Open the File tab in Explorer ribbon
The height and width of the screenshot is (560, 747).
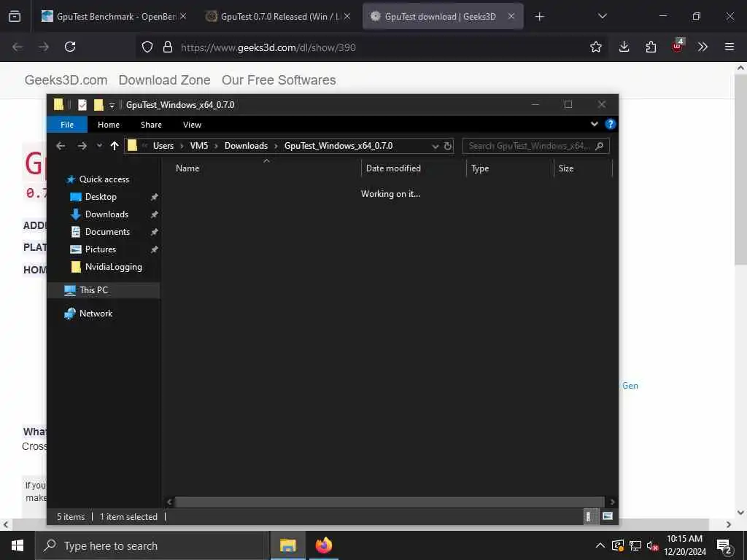tap(67, 125)
